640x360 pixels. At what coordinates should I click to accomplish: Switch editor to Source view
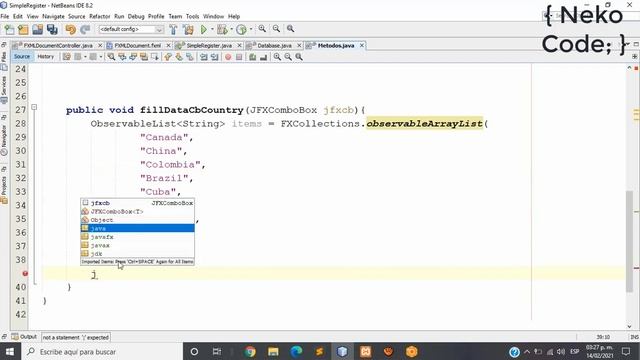click(x=22, y=57)
